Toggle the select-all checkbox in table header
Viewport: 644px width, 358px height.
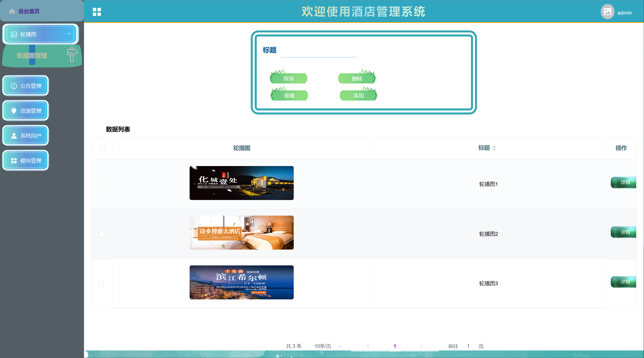point(102,148)
